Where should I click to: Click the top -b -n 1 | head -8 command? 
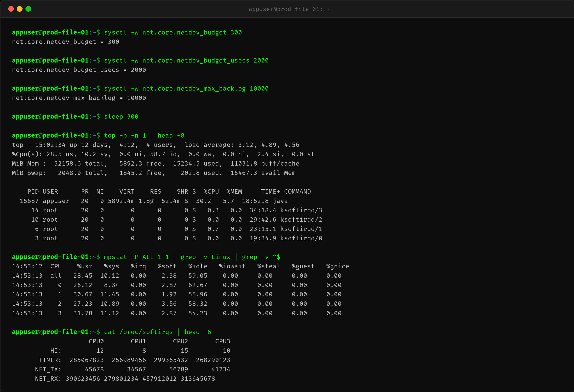coord(144,135)
